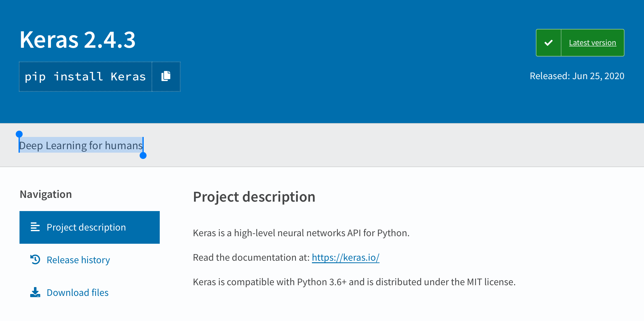This screenshot has width=644, height=321.
Task: Open the Latest version link
Action: point(592,43)
